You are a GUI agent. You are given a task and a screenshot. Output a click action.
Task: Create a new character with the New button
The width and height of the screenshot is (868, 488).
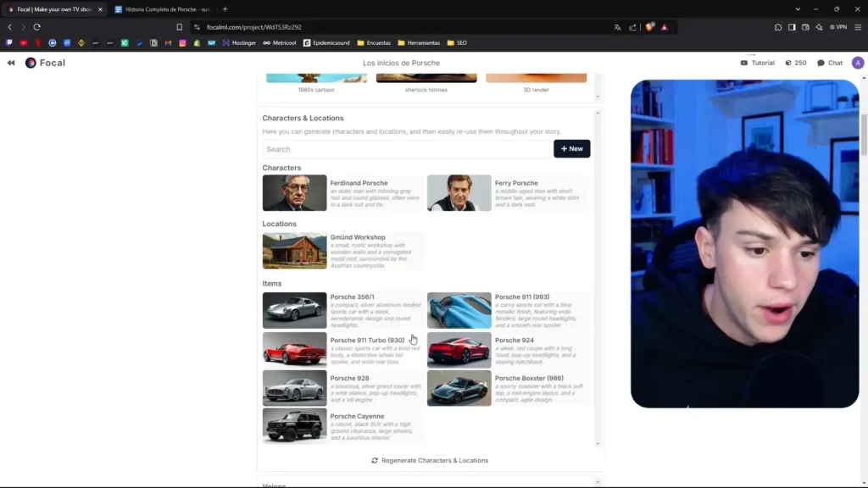[x=571, y=148]
